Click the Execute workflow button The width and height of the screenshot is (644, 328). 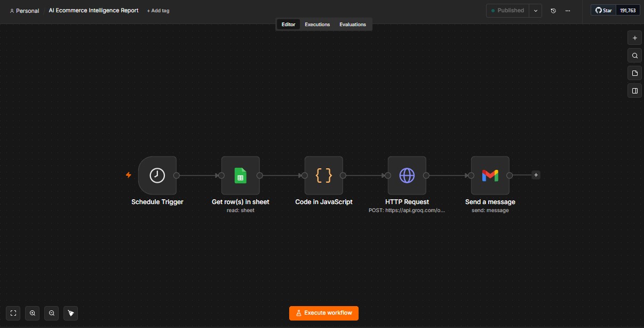click(x=324, y=313)
